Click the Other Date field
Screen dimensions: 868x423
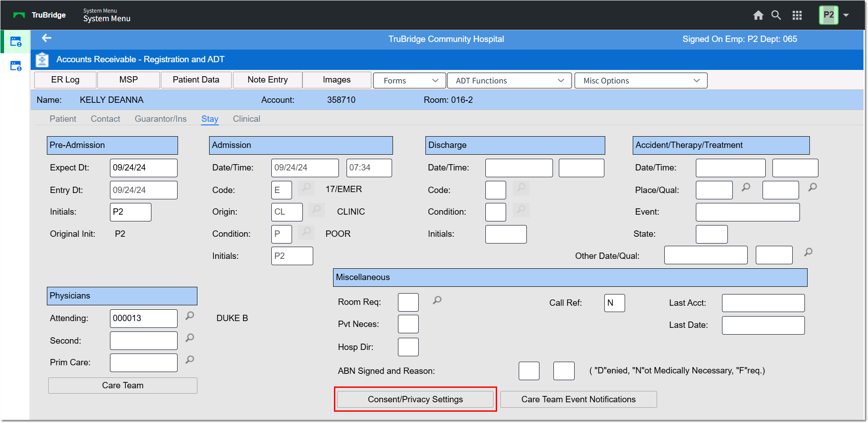pos(706,255)
